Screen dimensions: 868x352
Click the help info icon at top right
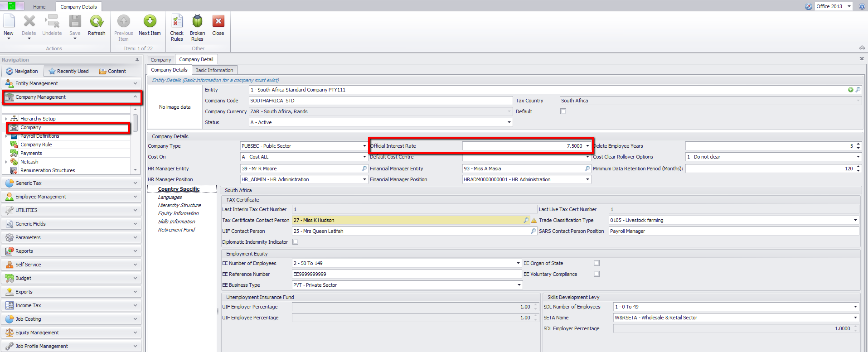pyautogui.click(x=862, y=6)
